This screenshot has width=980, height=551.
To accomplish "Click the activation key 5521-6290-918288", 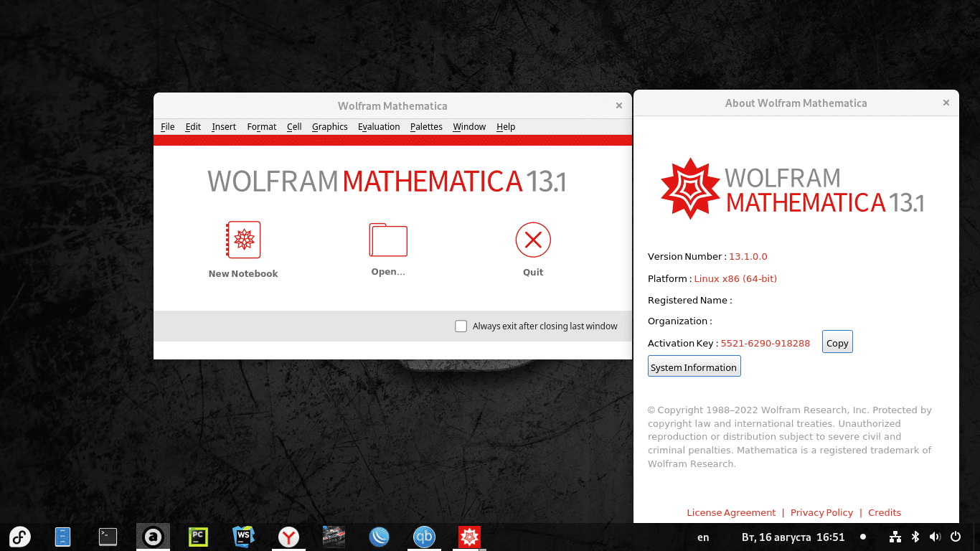I will tap(765, 343).
